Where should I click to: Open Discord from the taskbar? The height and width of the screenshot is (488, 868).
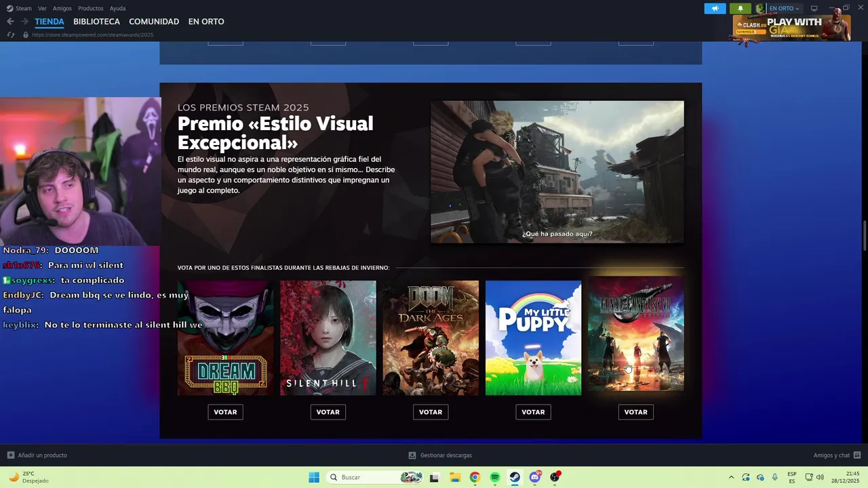(x=535, y=477)
